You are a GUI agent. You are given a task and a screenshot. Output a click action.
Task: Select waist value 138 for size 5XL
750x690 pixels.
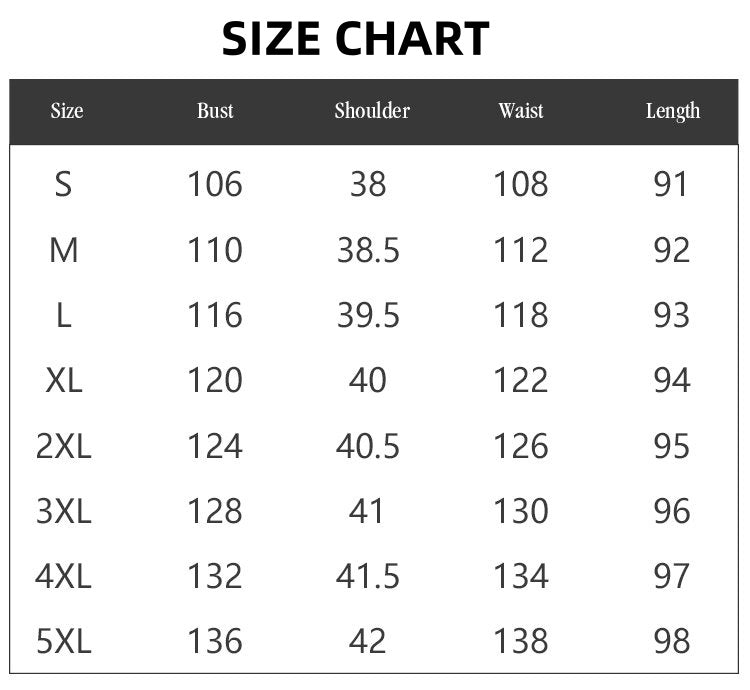click(x=521, y=641)
